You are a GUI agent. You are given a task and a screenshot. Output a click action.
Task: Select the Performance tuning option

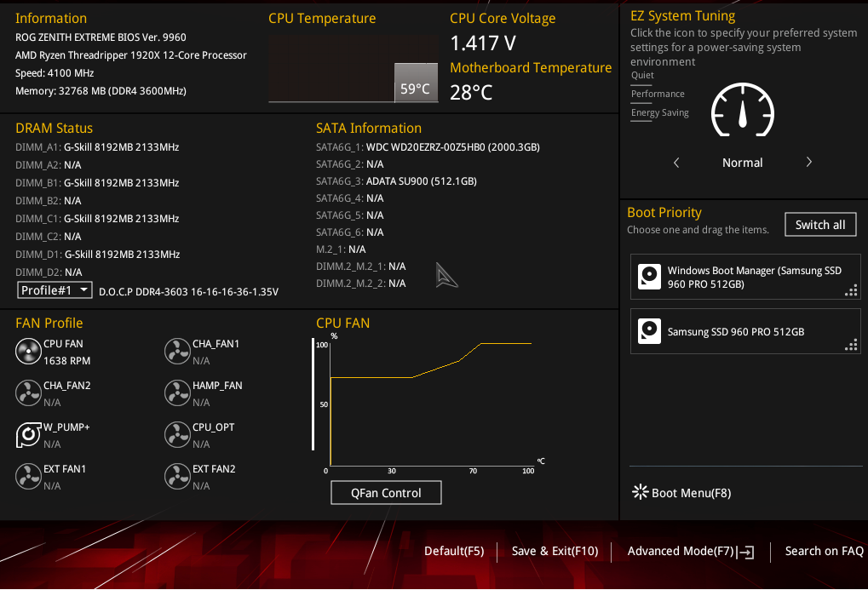click(658, 95)
